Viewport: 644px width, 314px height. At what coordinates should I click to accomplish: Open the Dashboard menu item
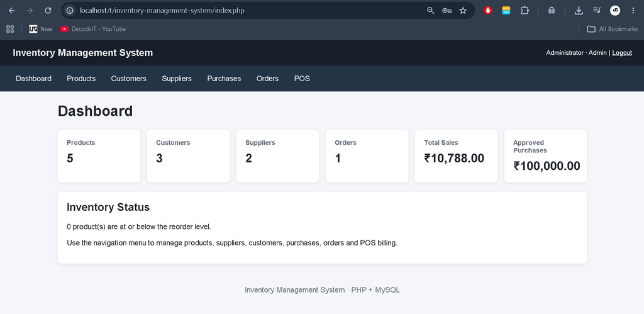tap(34, 79)
